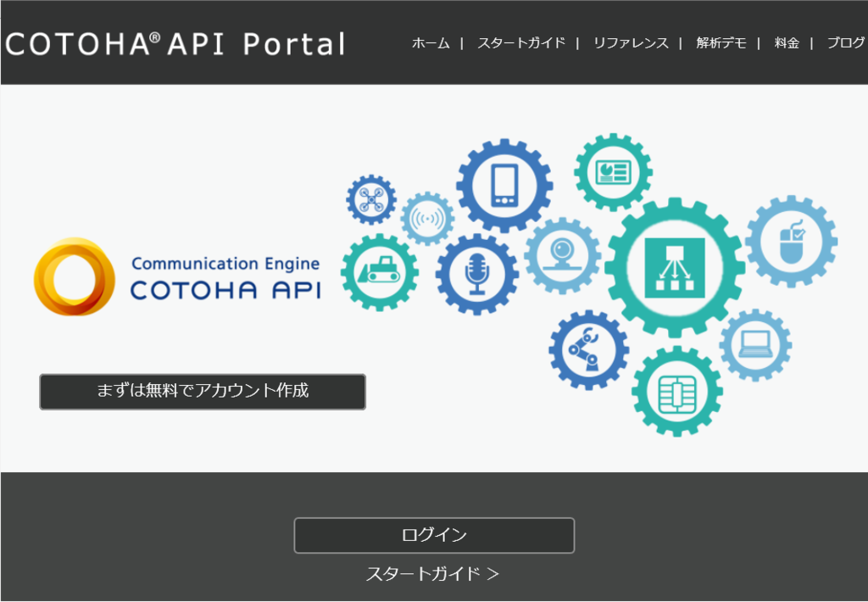Open the リファレンス navigation item
This screenshot has width=868, height=602.
[631, 43]
